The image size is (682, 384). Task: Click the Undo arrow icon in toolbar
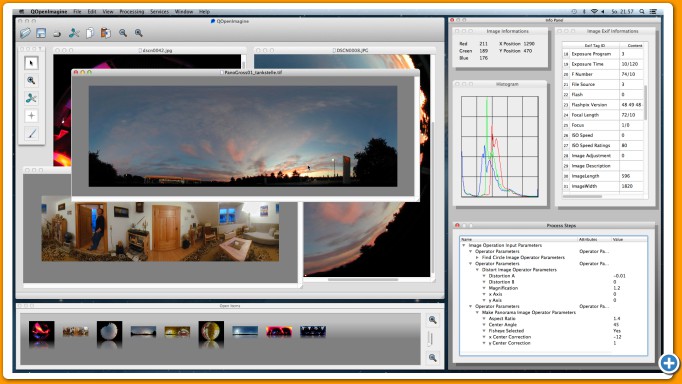point(57,33)
